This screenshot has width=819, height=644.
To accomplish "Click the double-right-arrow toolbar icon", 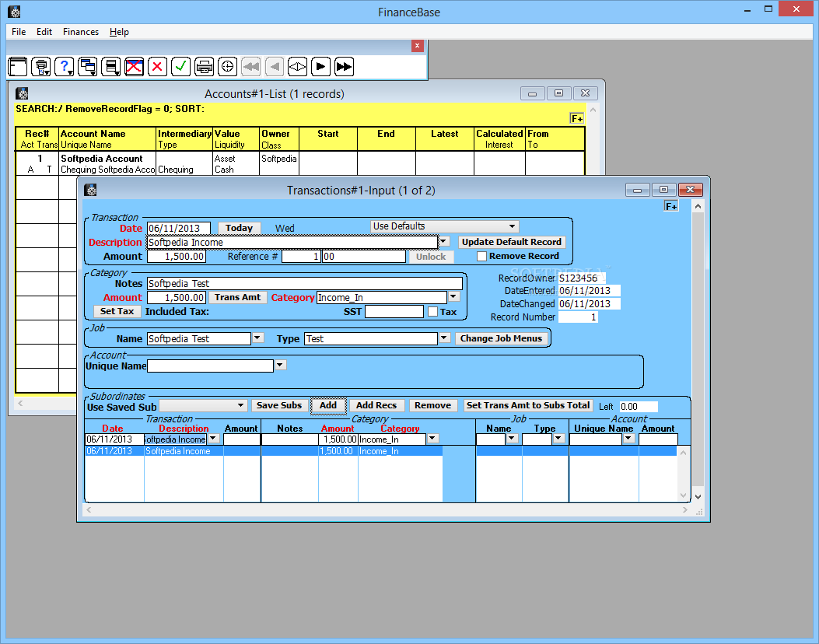I will 345,66.
